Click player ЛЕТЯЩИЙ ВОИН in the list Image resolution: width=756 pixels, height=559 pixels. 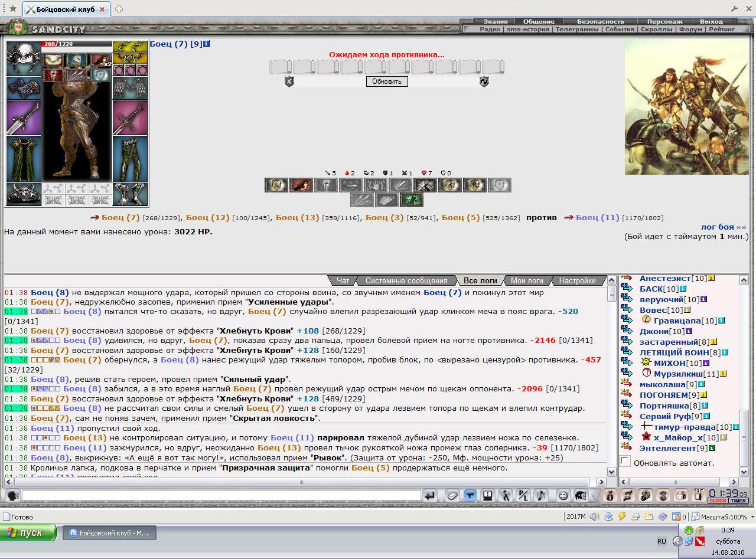[x=674, y=352]
